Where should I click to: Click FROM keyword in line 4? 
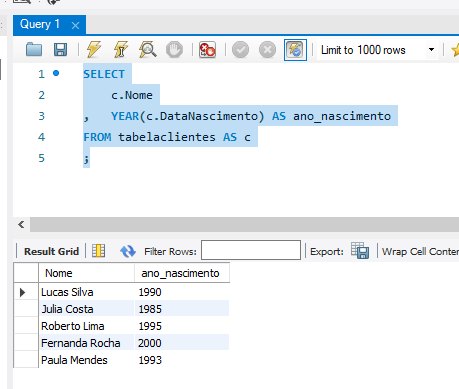pos(97,137)
